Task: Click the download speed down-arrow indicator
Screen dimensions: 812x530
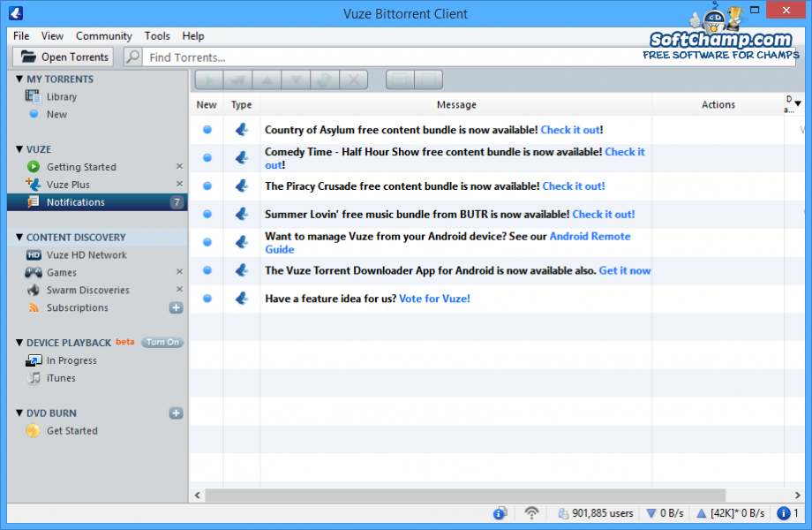Action: point(651,513)
